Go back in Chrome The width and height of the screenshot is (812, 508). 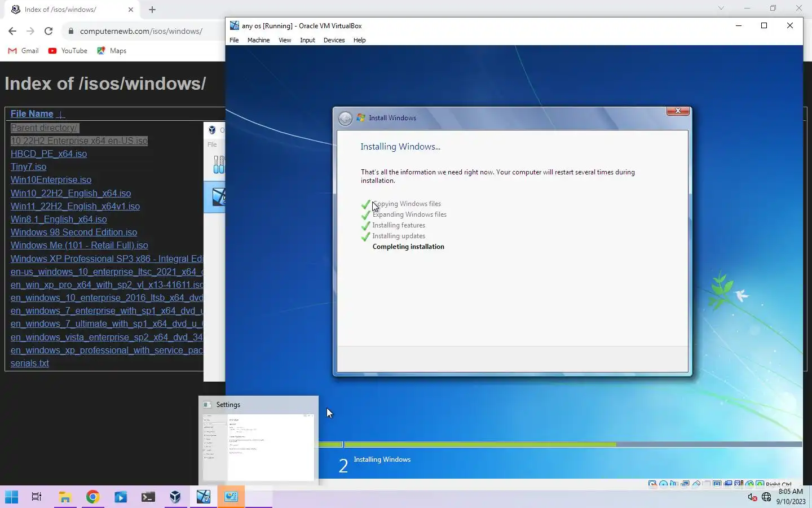coord(12,31)
